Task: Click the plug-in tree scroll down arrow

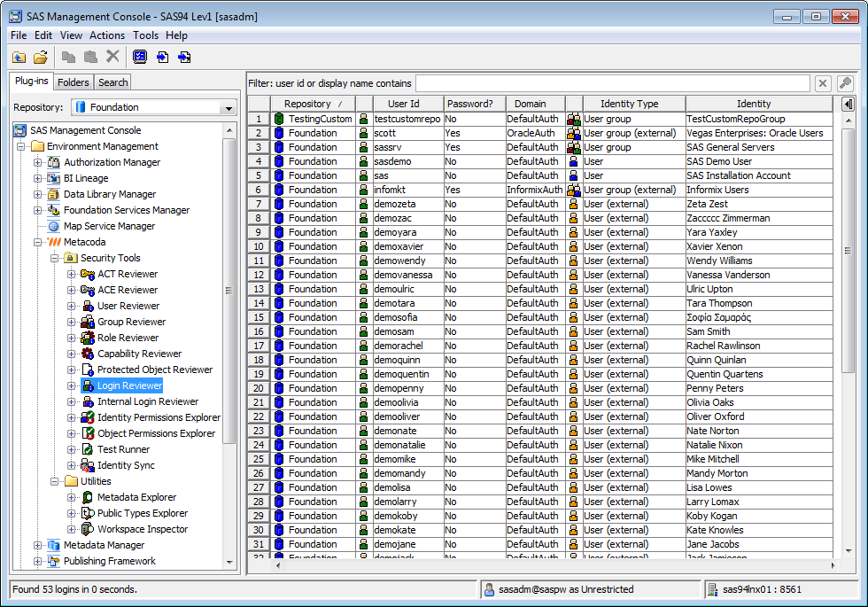Action: click(x=229, y=562)
